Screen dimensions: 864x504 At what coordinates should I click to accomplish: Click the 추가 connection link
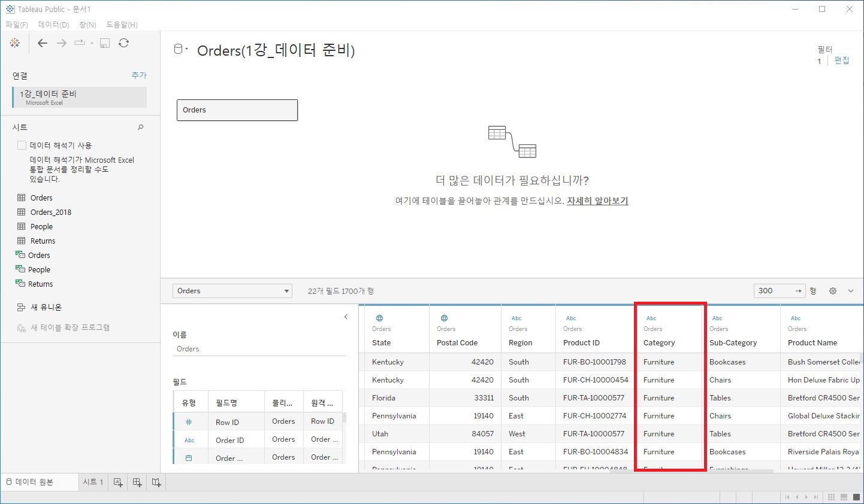pyautogui.click(x=139, y=75)
